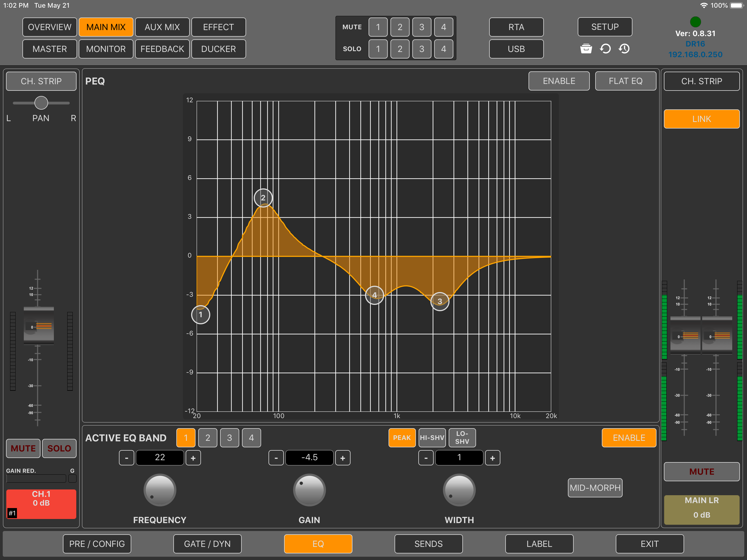
Task: Select EQ band node 2 on graph
Action: pyautogui.click(x=263, y=198)
